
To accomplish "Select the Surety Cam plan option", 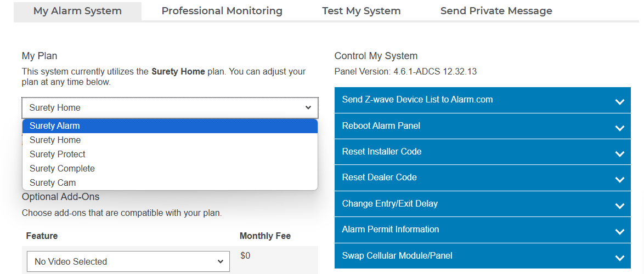I will [53, 183].
